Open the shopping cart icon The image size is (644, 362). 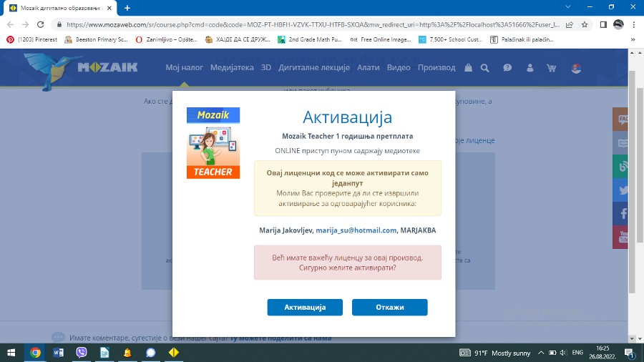tap(551, 68)
